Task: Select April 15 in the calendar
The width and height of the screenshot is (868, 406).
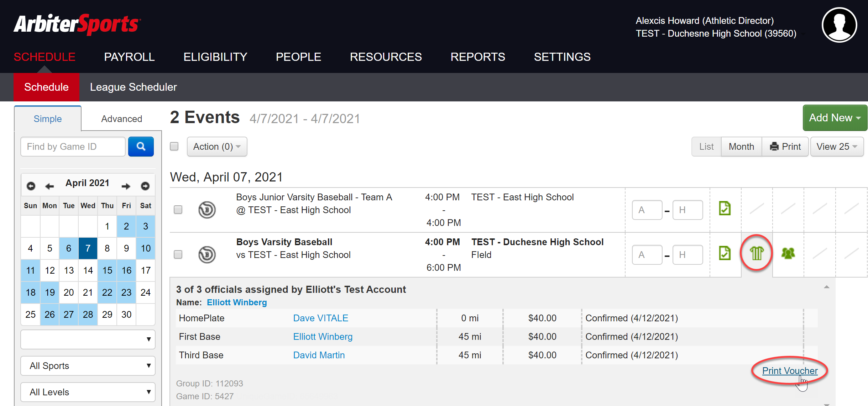Action: 107,270
